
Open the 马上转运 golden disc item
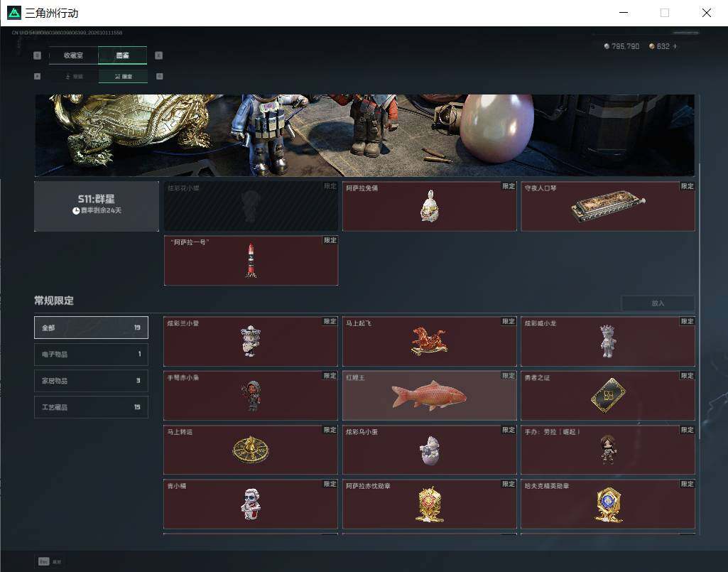click(x=251, y=450)
